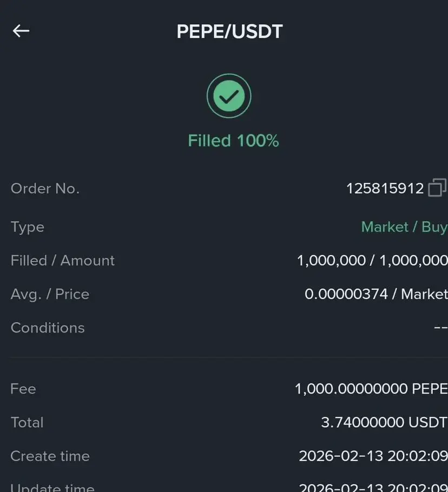Tap the Conditions row label
This screenshot has height=492, width=448.
tap(48, 328)
